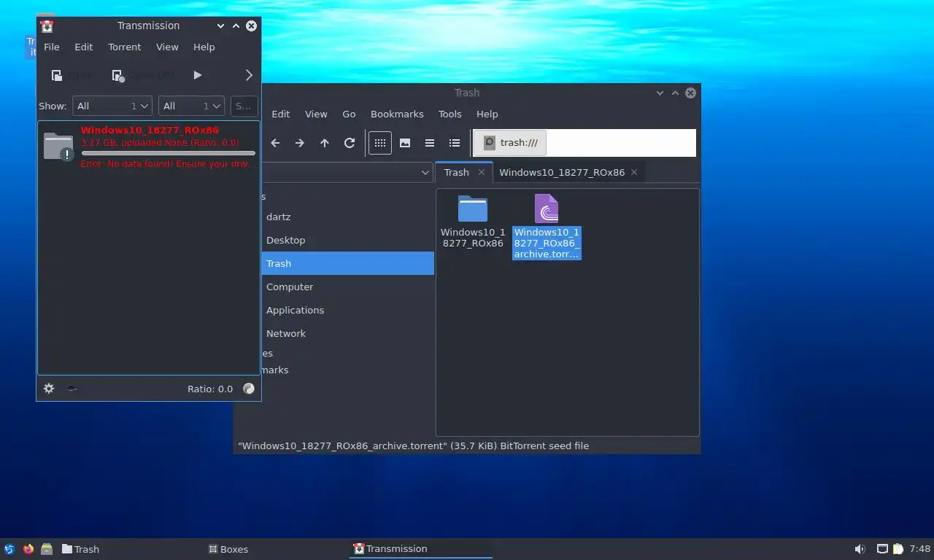Go back in the Trash file manager
The image size is (934, 560).
point(275,143)
